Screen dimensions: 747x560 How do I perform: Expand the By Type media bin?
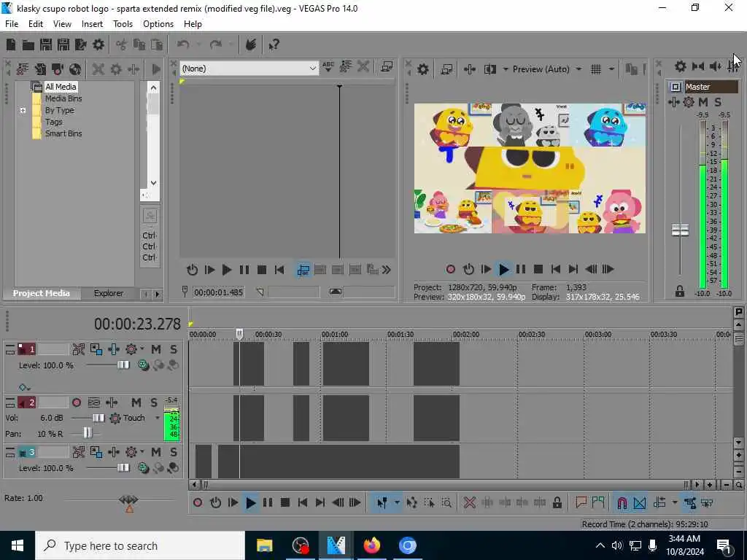(23, 110)
